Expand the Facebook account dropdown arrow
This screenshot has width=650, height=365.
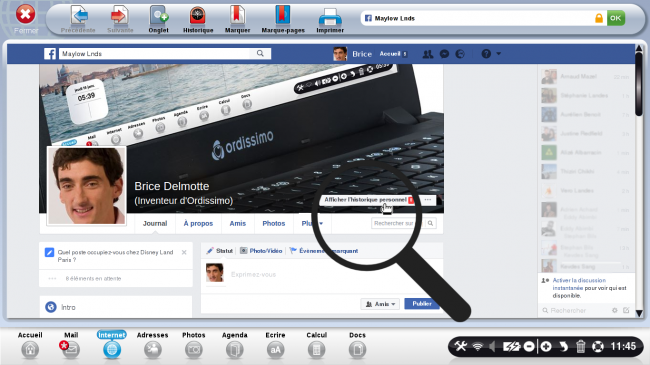pos(499,54)
